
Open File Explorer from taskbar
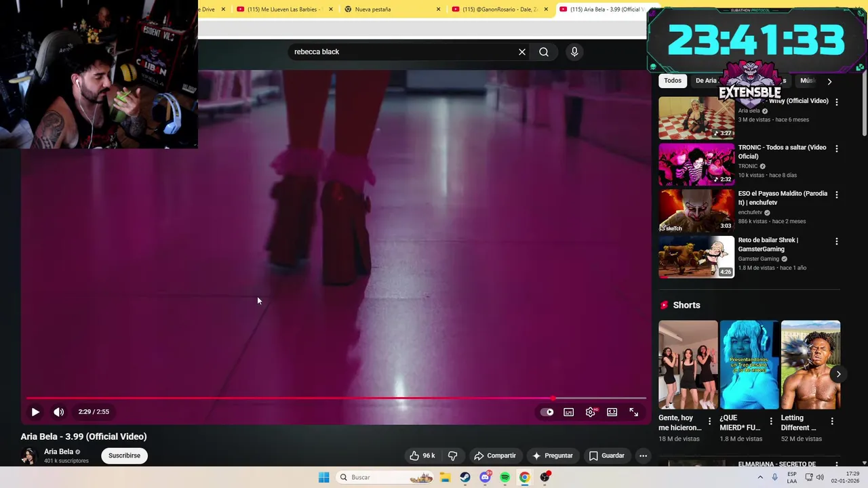pos(445,477)
